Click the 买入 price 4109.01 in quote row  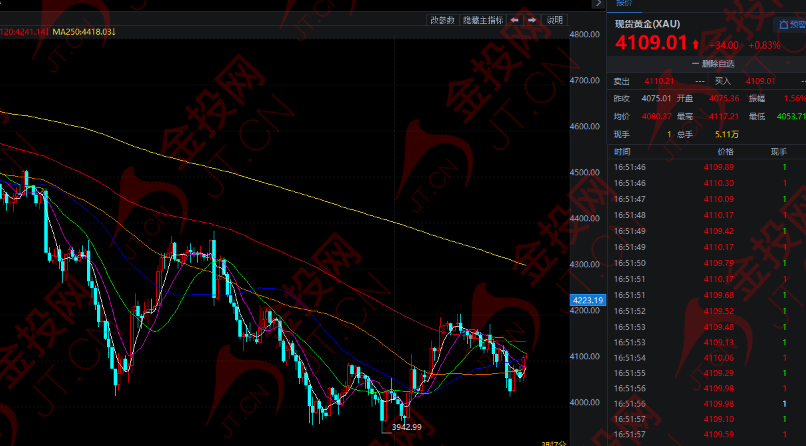click(x=760, y=81)
